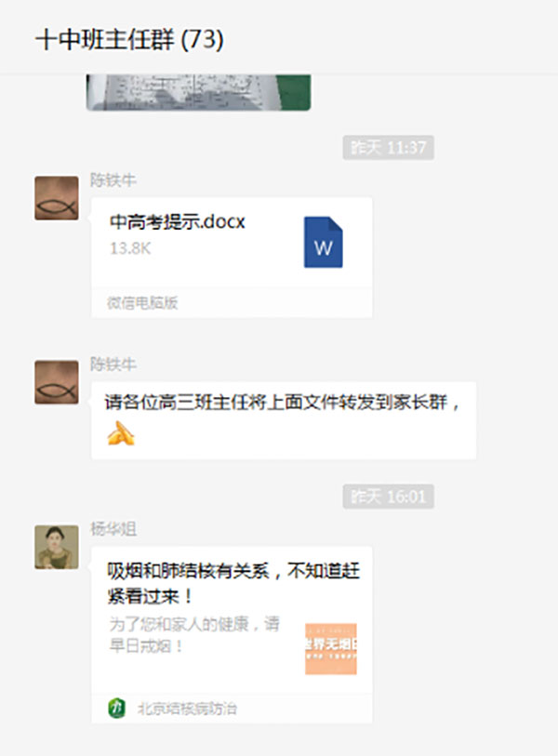Viewport: 558px width, 756px height.
Task: Click the 杨华姐 sender name
Action: [113, 529]
